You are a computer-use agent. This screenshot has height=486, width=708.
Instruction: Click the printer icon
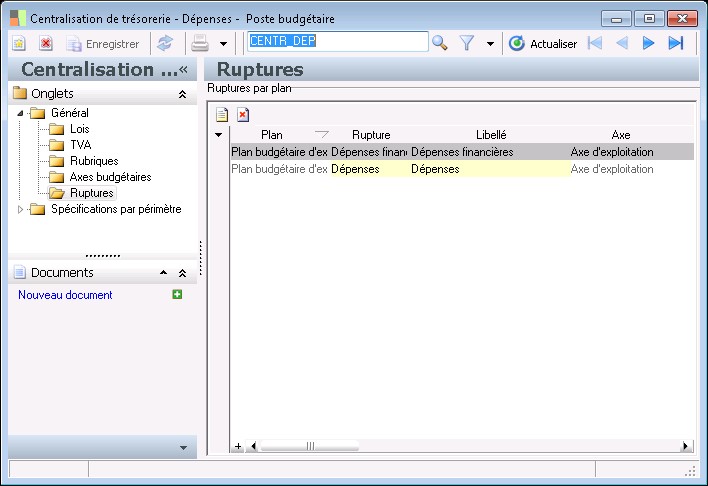tap(200, 44)
